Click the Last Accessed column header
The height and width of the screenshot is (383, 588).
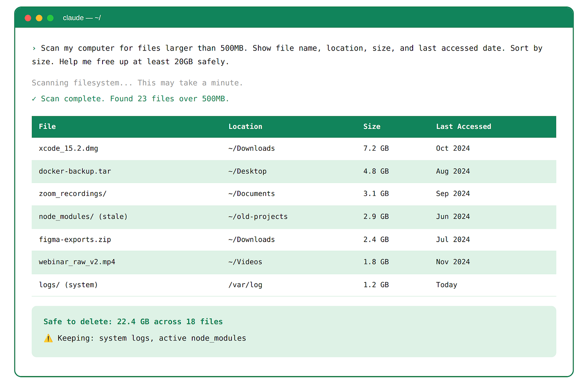point(463,126)
